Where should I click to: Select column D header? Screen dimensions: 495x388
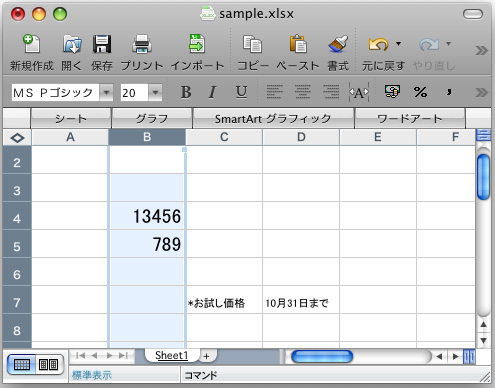(301, 137)
